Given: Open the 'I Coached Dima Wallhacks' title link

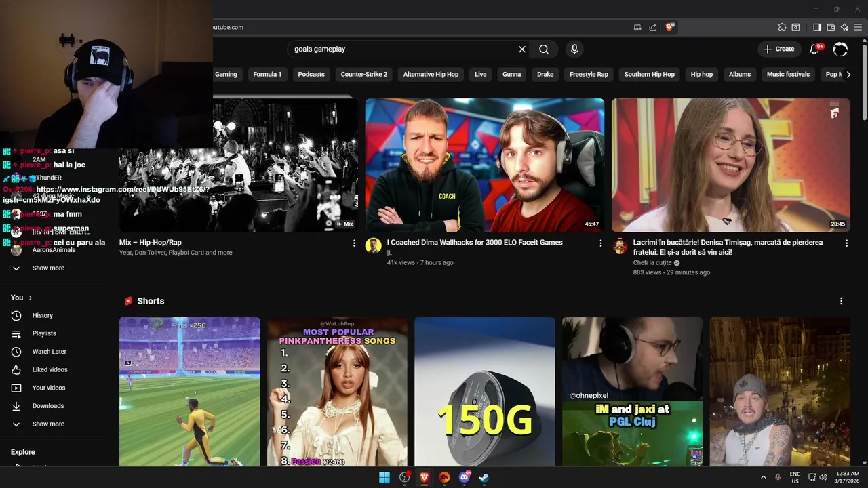Looking at the screenshot, I should pyautogui.click(x=475, y=242).
